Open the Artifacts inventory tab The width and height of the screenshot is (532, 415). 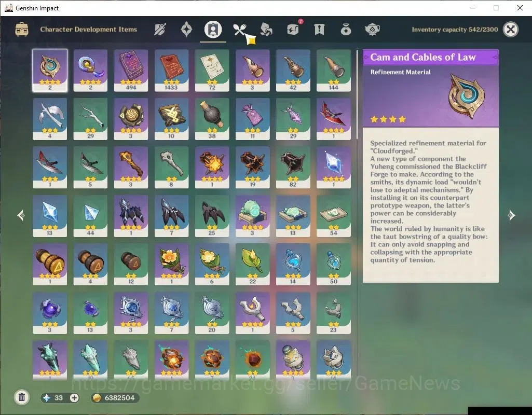click(x=186, y=30)
